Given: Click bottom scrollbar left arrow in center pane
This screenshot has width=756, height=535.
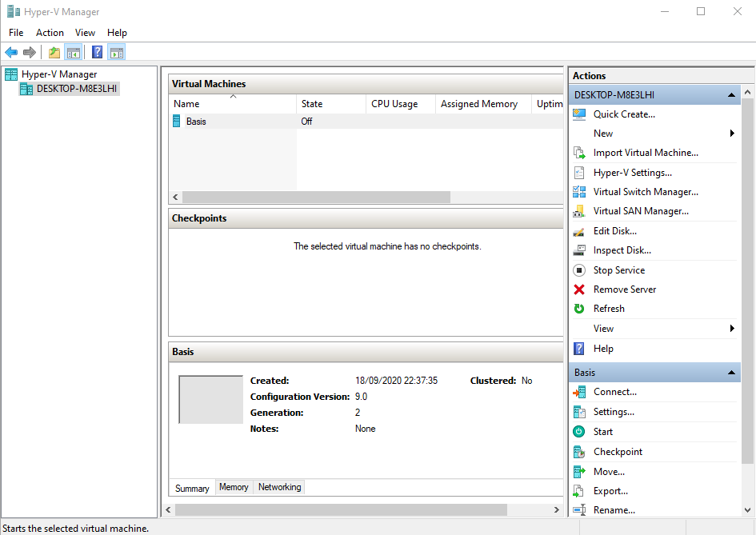Looking at the screenshot, I should [168, 510].
